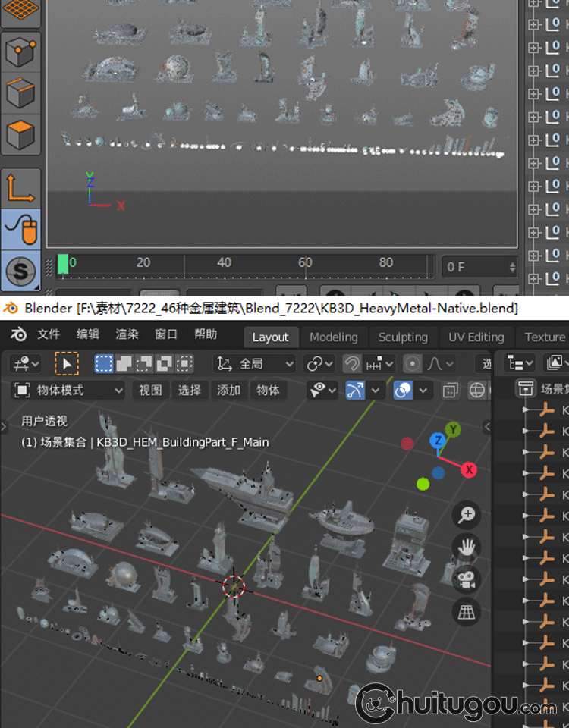Screen dimensions: 569x728
Task: Open Blender 渲染 menu
Action: (x=127, y=334)
